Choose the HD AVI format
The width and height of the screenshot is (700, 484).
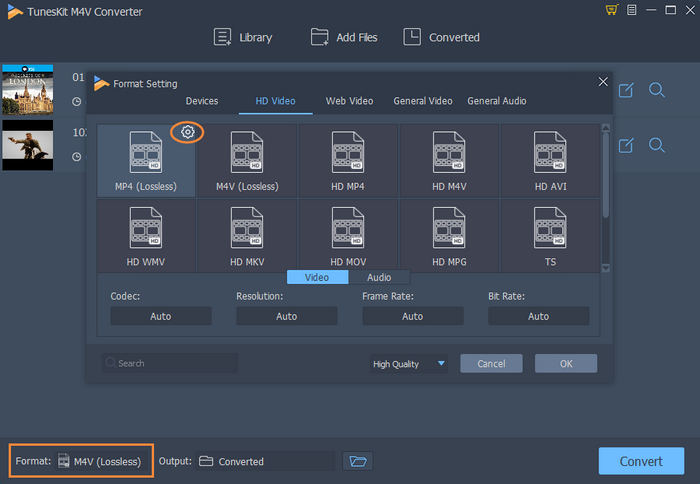[x=550, y=161]
